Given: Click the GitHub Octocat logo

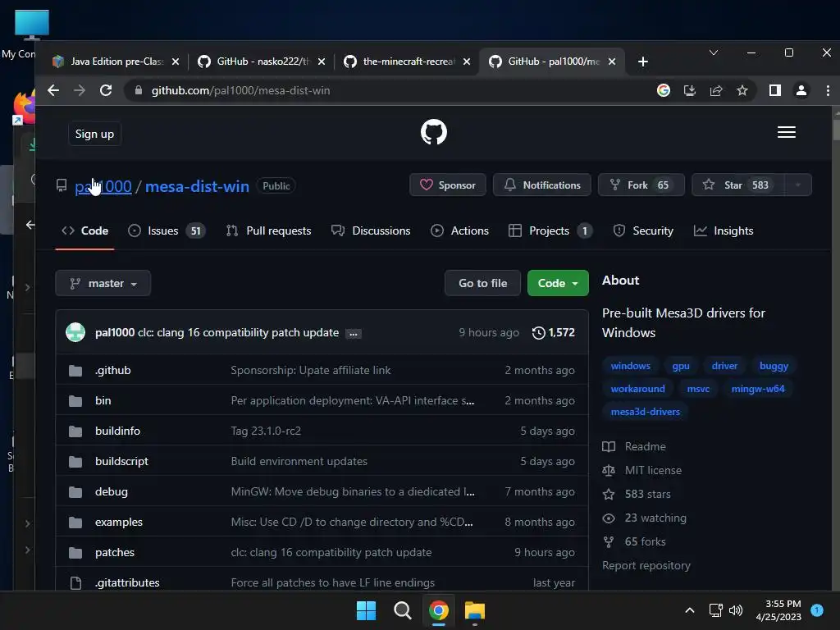Looking at the screenshot, I should pos(433,132).
